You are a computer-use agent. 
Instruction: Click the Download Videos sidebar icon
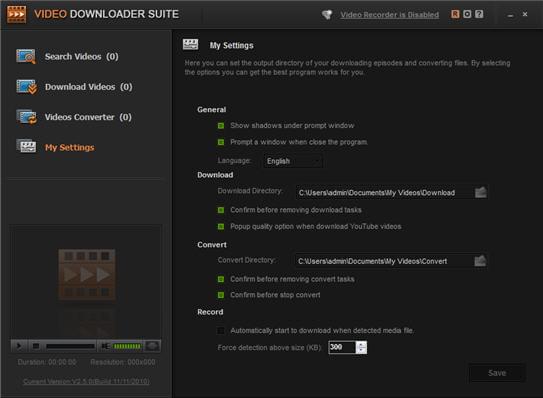tap(27, 87)
